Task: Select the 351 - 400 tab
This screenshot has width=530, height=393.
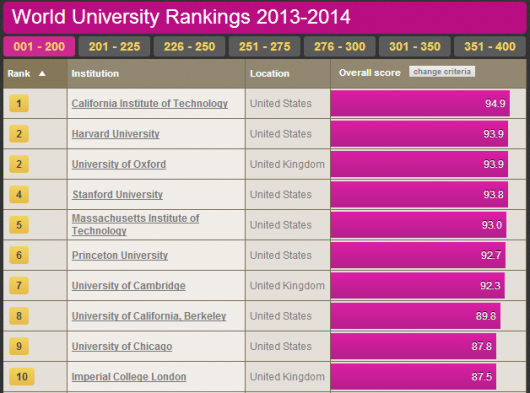Action: (490, 46)
